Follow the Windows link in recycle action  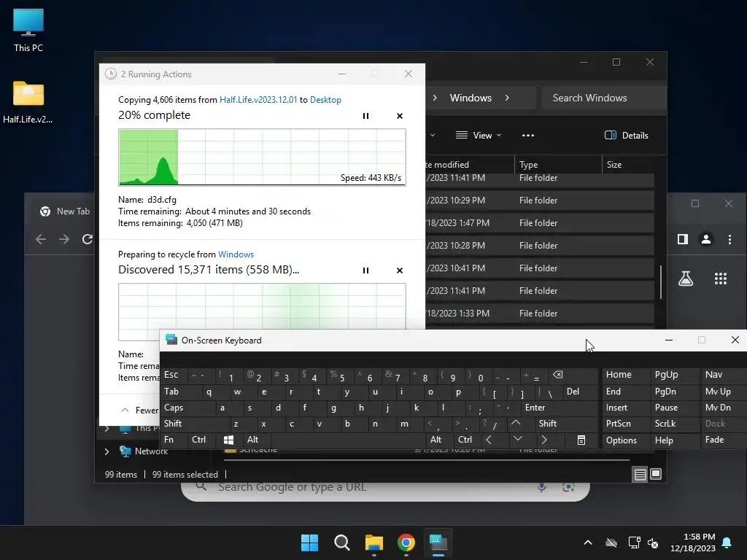point(236,254)
